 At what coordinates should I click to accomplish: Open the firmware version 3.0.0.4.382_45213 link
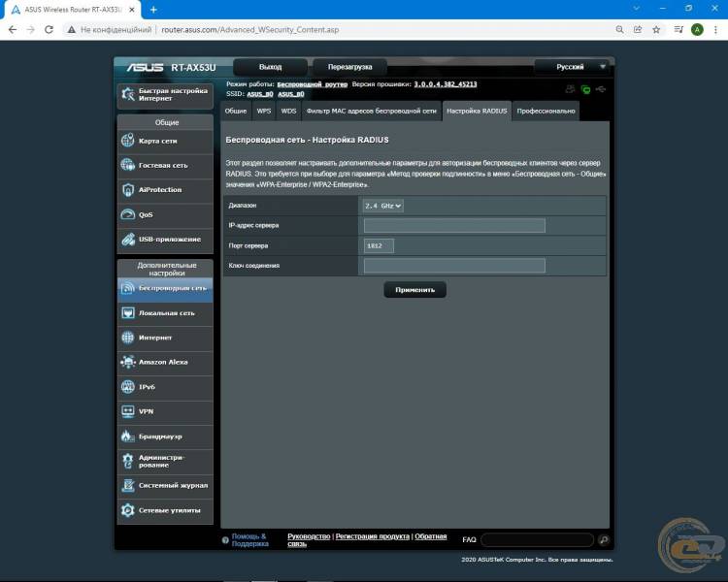pos(446,84)
